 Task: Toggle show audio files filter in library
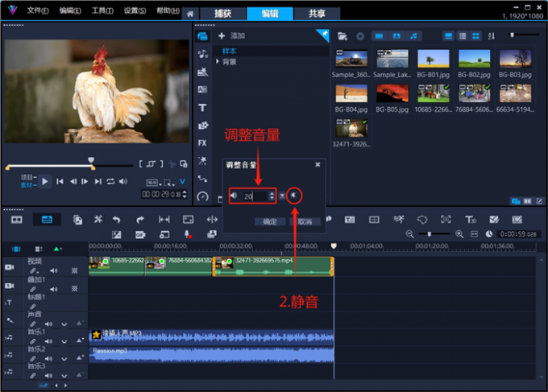pos(413,36)
